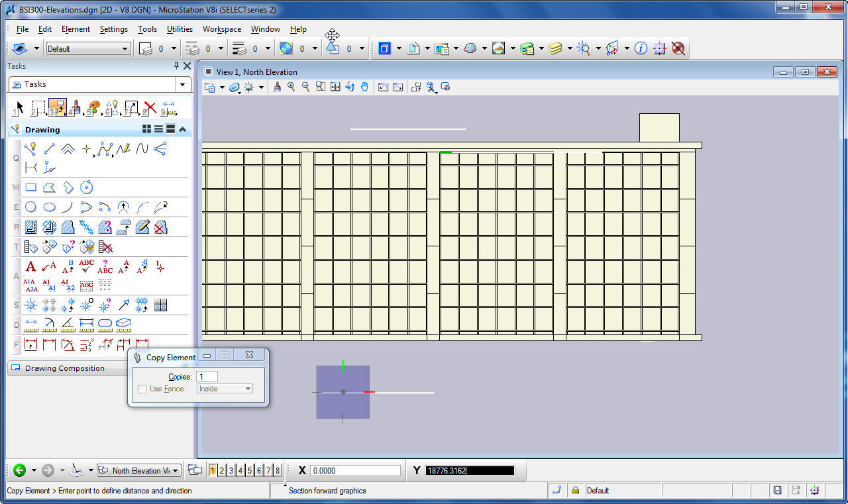Toggle view 6 button
This screenshot has width=848, height=504.
[259, 470]
